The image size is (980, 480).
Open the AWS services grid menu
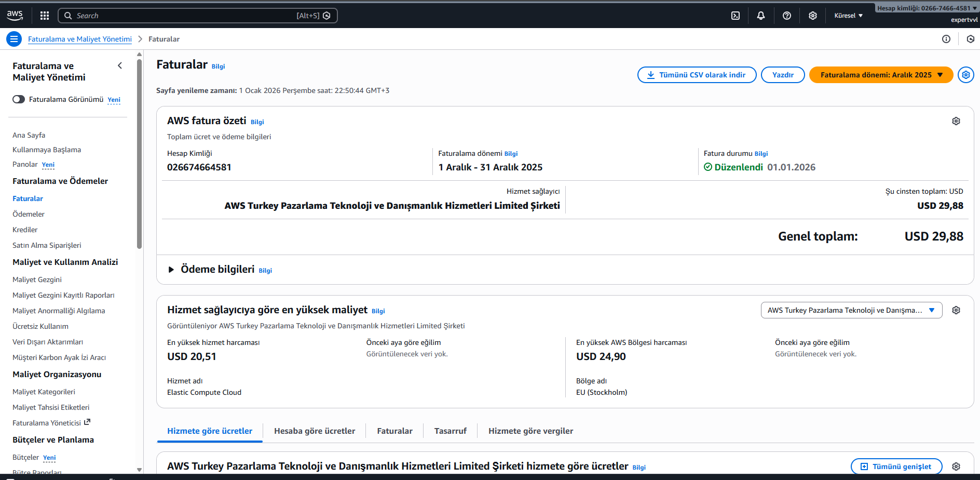[x=45, y=16]
